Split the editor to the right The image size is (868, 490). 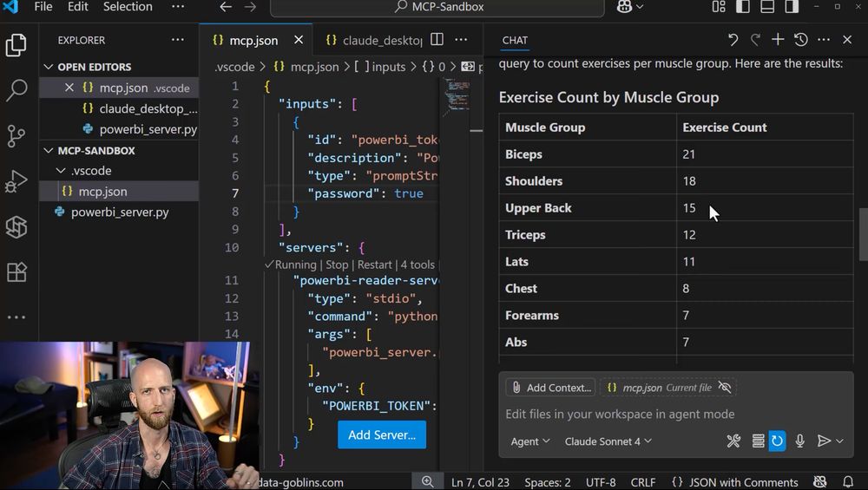coord(437,39)
